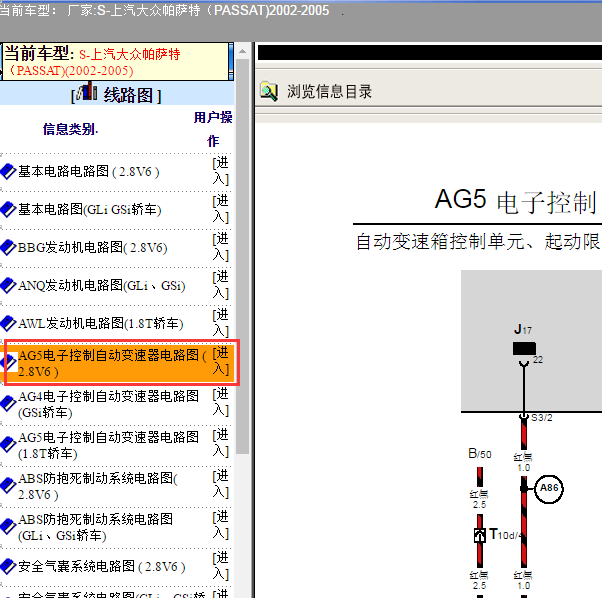The width and height of the screenshot is (602, 598).
Task: Click the 浏览信息目录 label
Action: [329, 92]
